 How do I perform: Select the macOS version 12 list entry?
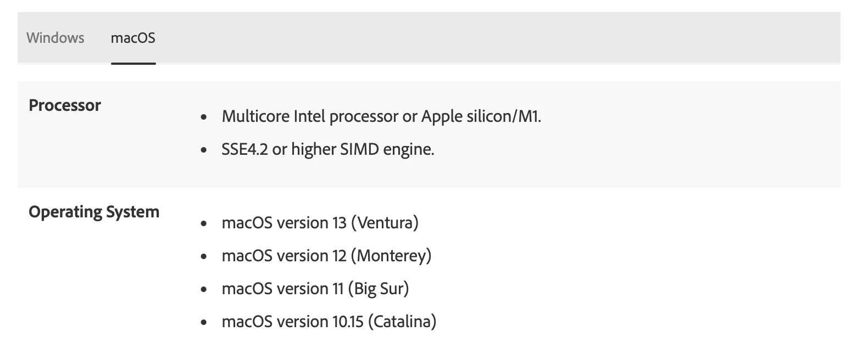pos(326,256)
